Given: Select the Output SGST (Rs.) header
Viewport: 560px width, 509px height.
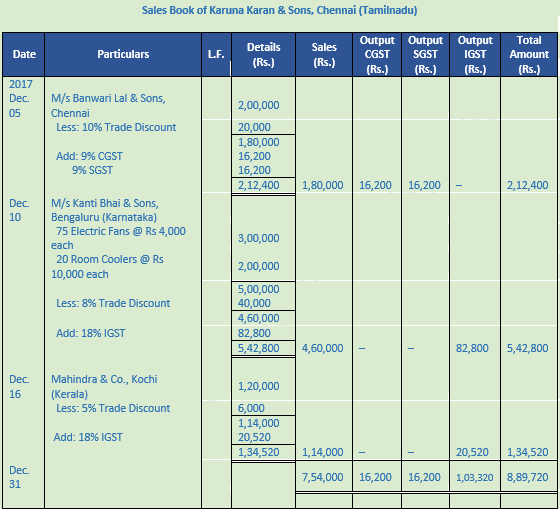Looking at the screenshot, I should (425, 54).
